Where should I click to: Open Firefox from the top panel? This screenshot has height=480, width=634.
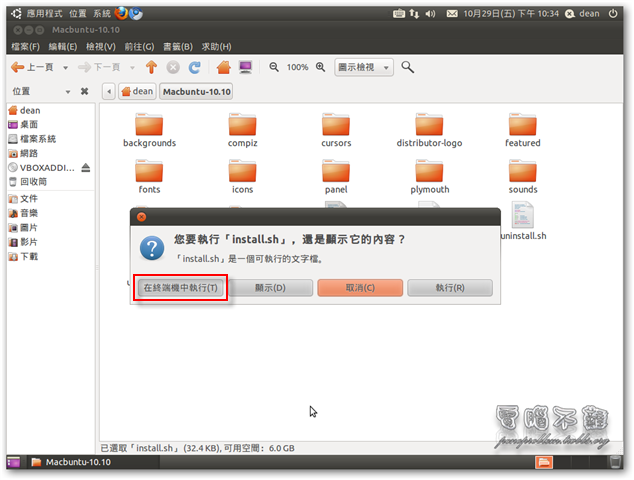click(x=121, y=14)
